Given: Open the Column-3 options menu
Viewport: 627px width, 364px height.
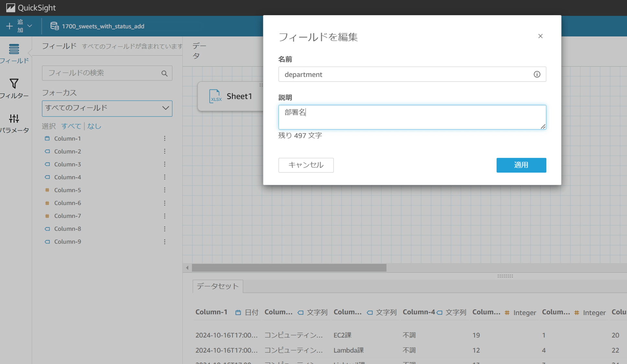Looking at the screenshot, I should coord(165,164).
